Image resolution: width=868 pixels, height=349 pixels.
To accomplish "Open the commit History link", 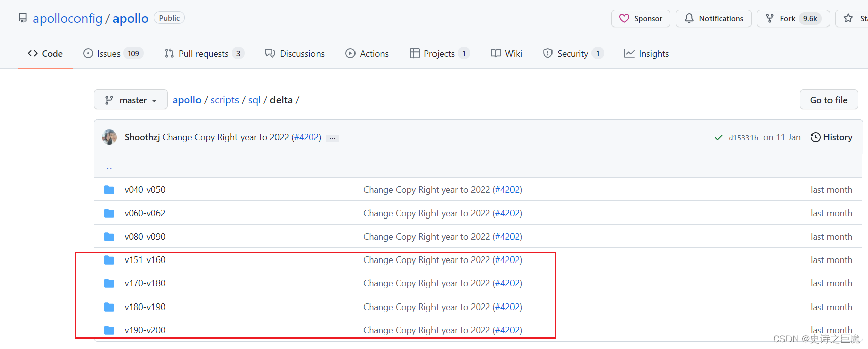I will point(832,137).
